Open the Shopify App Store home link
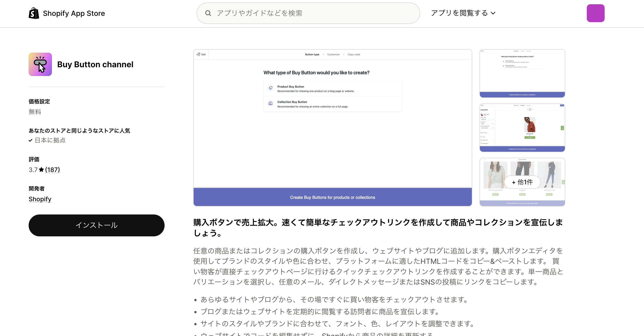The image size is (644, 336). coord(67,13)
